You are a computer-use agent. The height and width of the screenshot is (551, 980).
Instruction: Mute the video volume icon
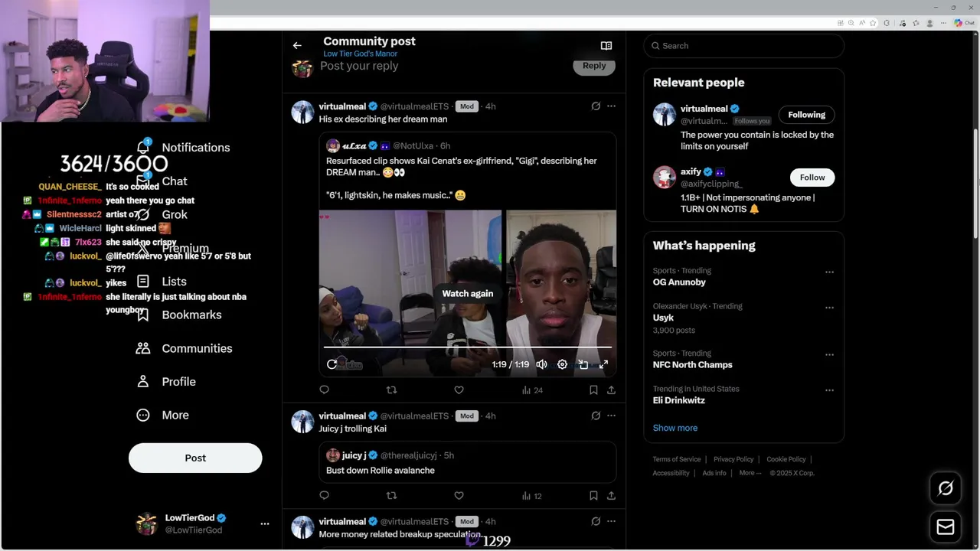click(x=541, y=364)
